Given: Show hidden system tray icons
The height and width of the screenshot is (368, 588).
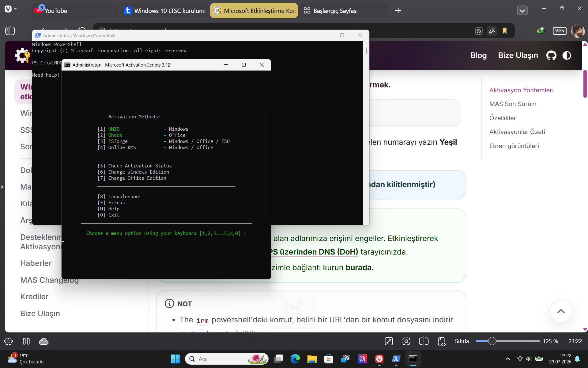Looking at the screenshot, I should tap(507, 359).
